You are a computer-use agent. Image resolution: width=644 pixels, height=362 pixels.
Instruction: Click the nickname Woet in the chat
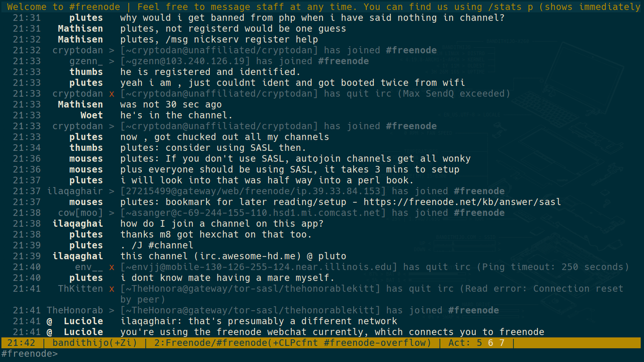click(92, 115)
